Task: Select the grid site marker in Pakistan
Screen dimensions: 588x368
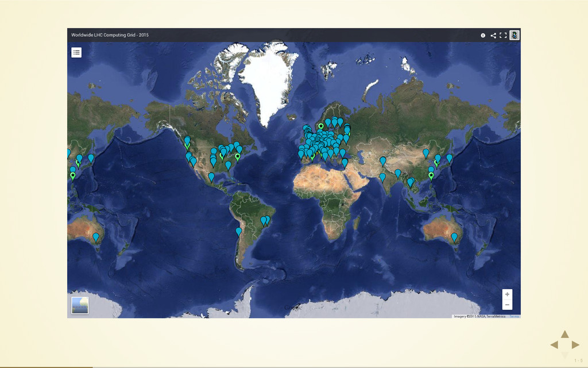Action: (383, 162)
